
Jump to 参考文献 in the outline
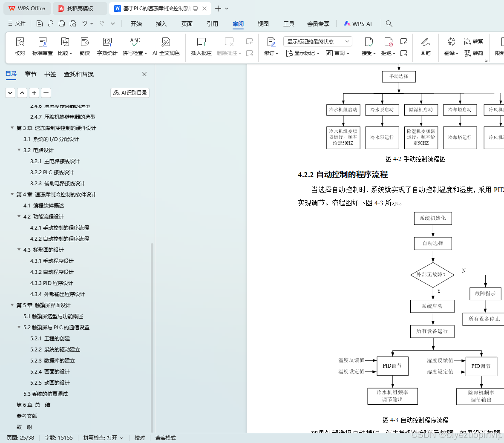[x=27, y=416]
